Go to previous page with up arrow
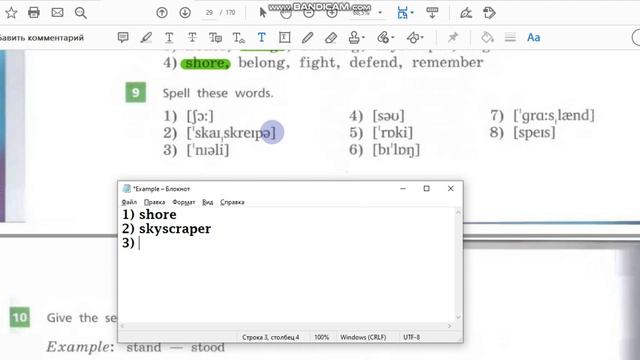 [x=162, y=13]
